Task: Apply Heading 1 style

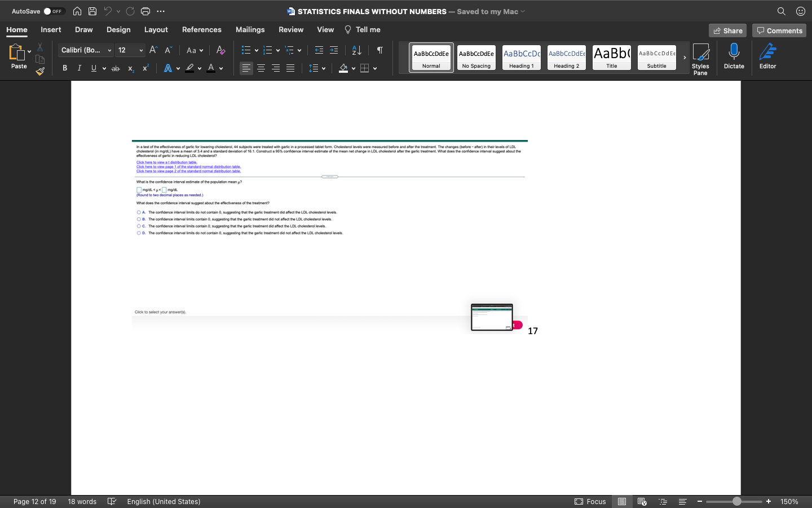Action: pos(522,58)
